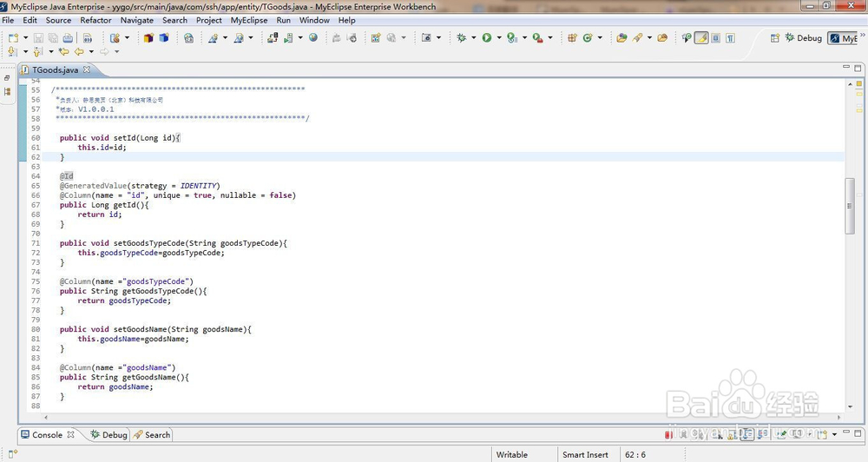Open the Navigate menu
Viewport: 868px width, 462px height.
pos(137,20)
